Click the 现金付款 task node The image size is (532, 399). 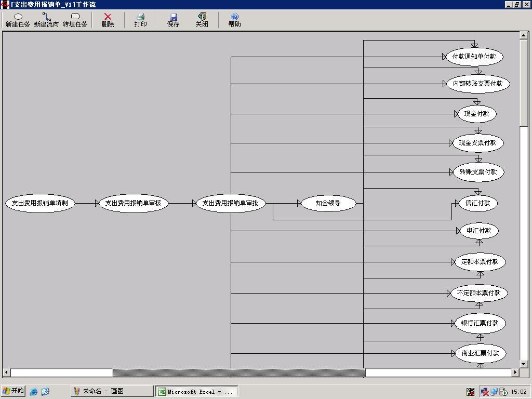tap(476, 114)
